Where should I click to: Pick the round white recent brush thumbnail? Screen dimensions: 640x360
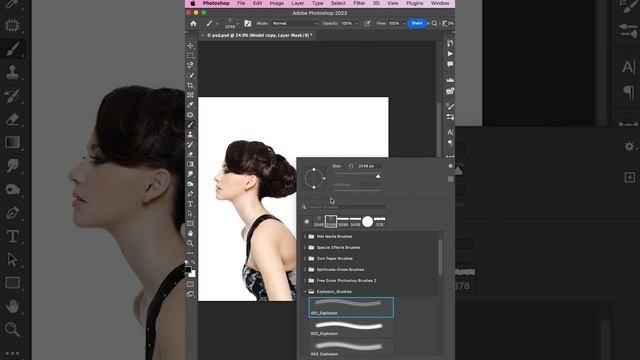click(367, 222)
